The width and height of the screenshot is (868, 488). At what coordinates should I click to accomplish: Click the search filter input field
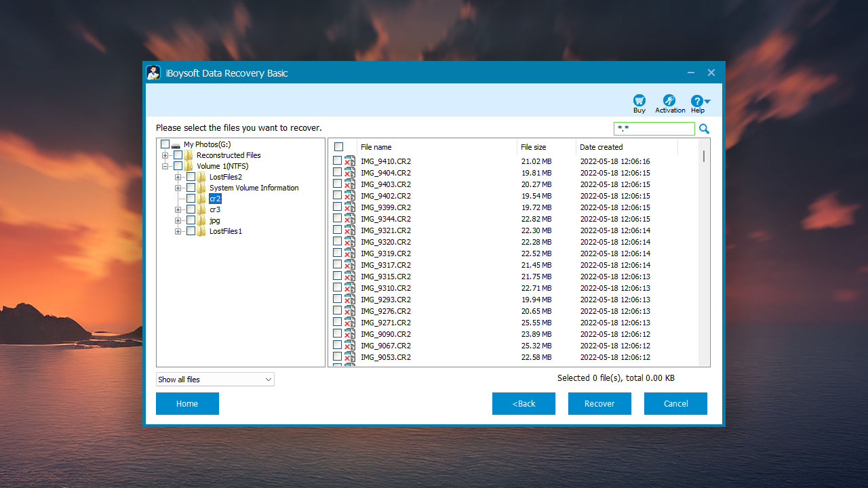(x=654, y=129)
